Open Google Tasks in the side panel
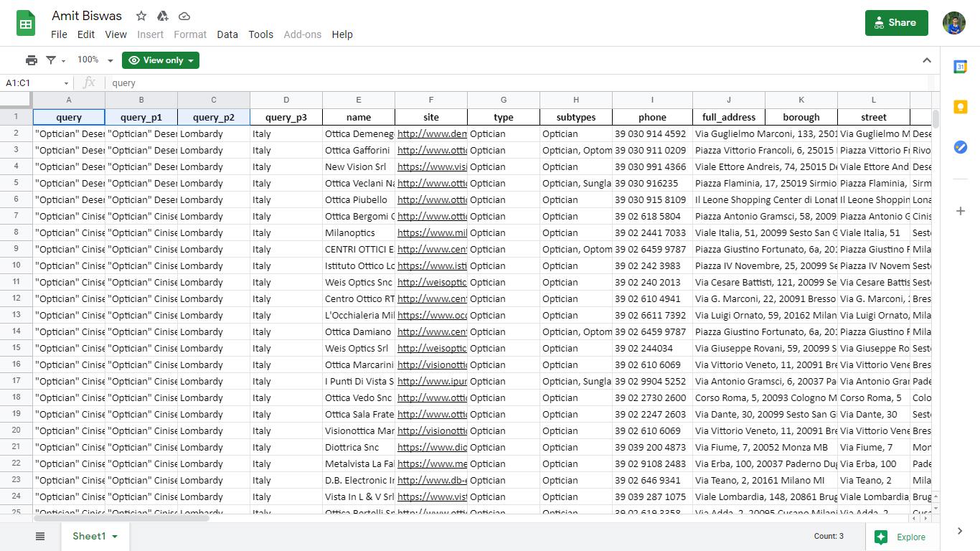 (961, 147)
